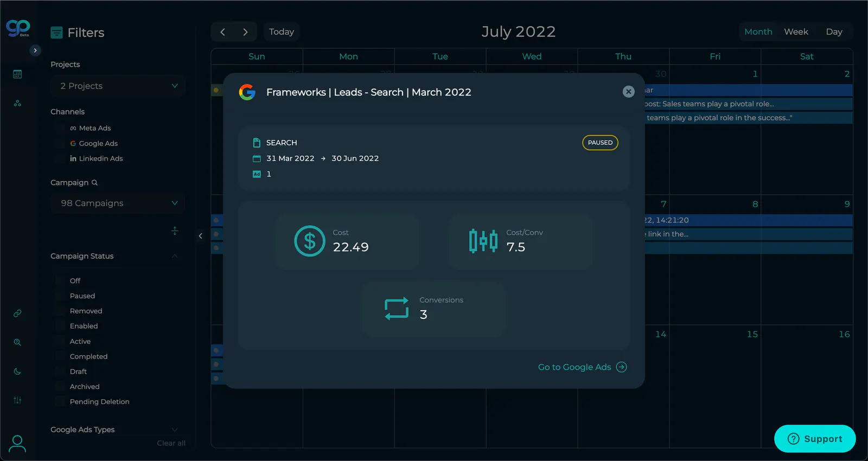The height and width of the screenshot is (461, 868).
Task: Jump to Today
Action: click(282, 32)
